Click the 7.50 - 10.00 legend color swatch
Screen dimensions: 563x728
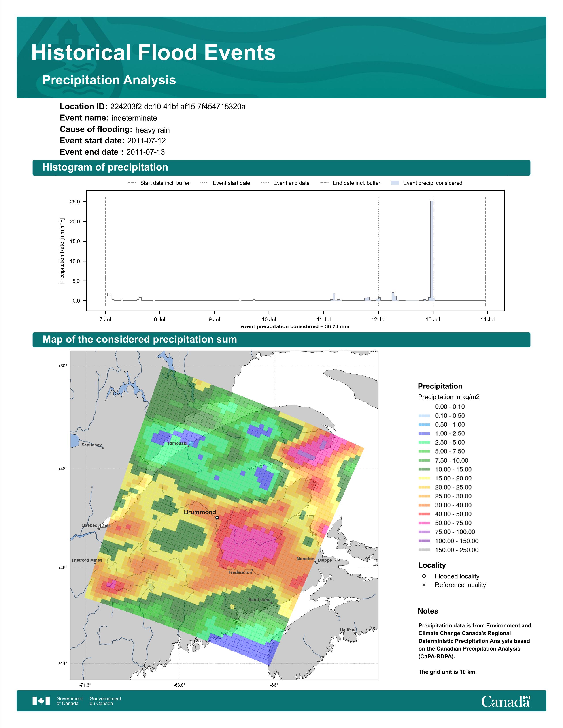tap(424, 460)
